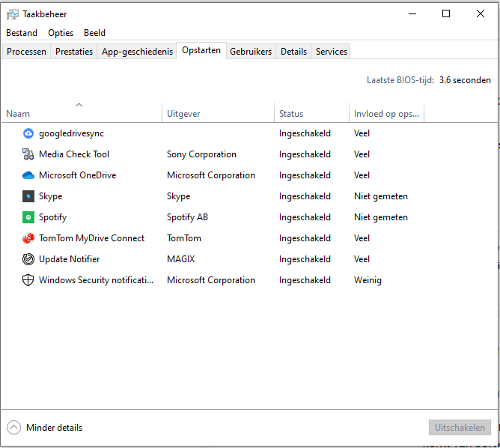Switch to the Prestaties tab
This screenshot has height=448, width=500.
(74, 52)
